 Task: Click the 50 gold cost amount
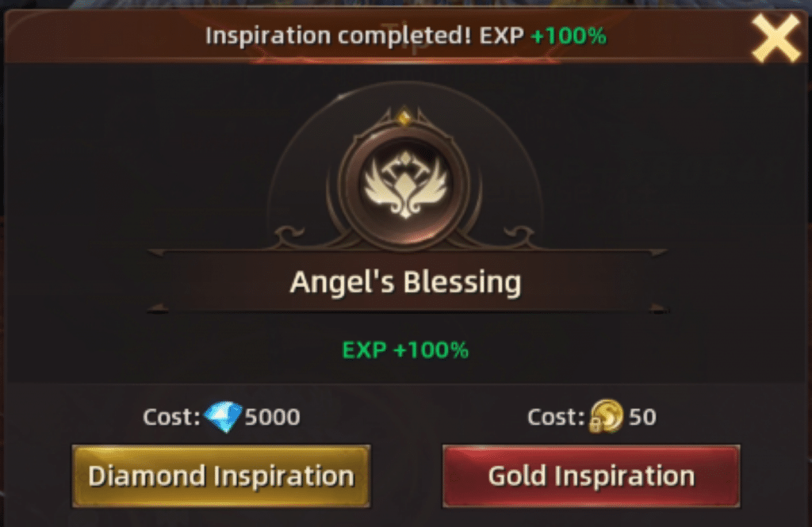click(642, 418)
